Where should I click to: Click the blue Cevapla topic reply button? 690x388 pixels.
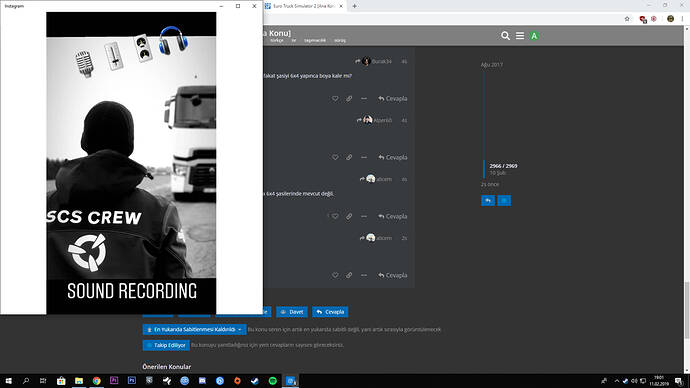[x=330, y=312]
